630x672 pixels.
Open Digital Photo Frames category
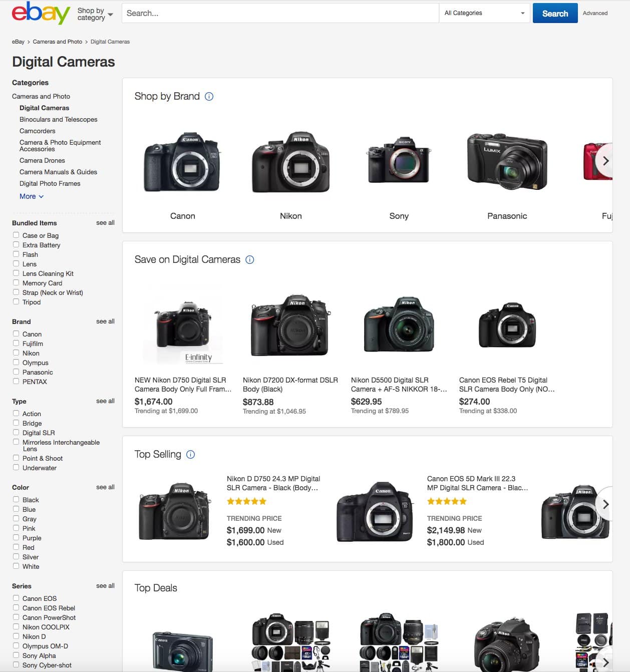click(50, 184)
